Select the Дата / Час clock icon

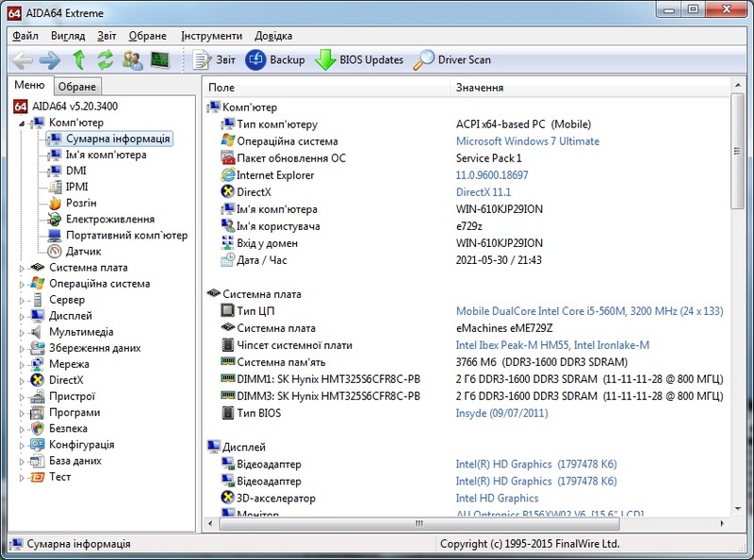(227, 260)
